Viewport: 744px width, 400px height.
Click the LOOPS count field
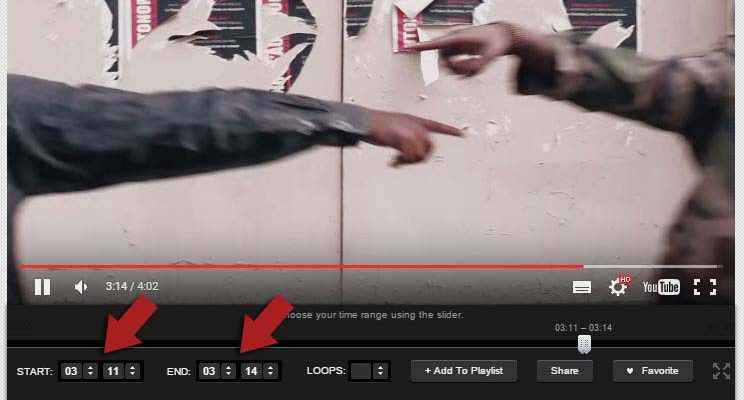pyautogui.click(x=361, y=371)
